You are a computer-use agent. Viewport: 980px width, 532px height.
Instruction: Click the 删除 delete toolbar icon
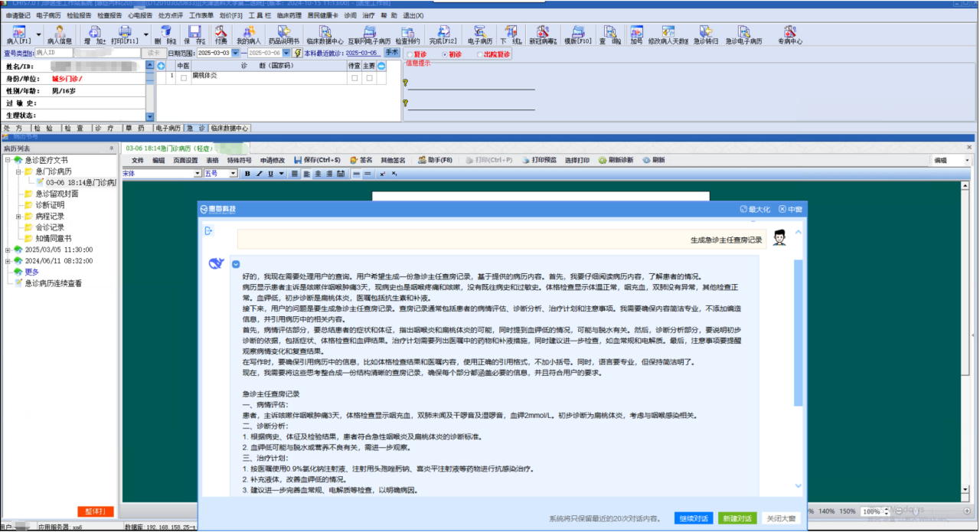tap(165, 34)
